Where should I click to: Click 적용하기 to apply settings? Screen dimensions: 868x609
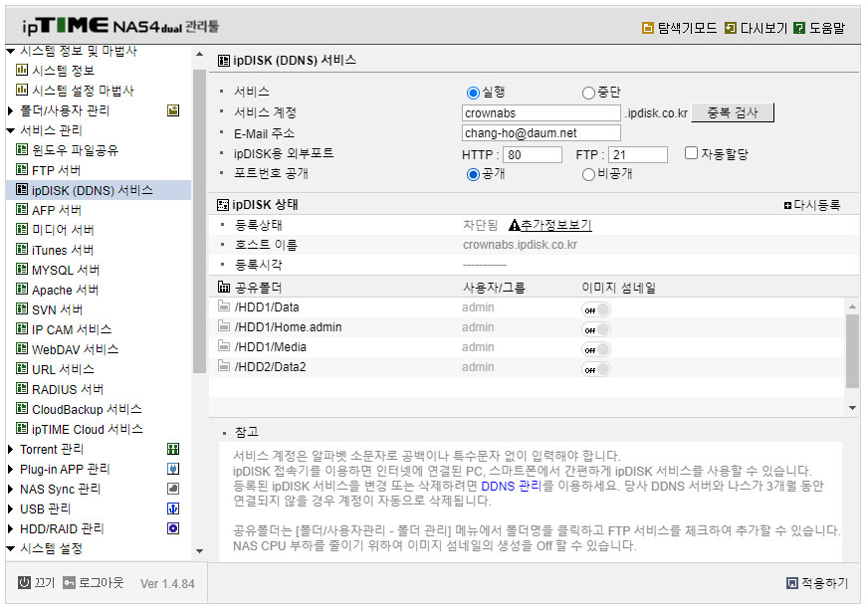click(824, 583)
